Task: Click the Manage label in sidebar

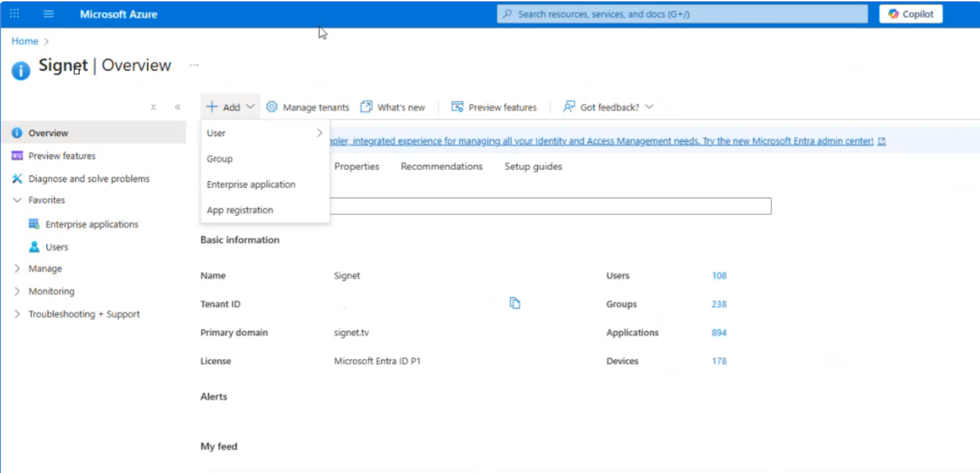Action: 45,269
